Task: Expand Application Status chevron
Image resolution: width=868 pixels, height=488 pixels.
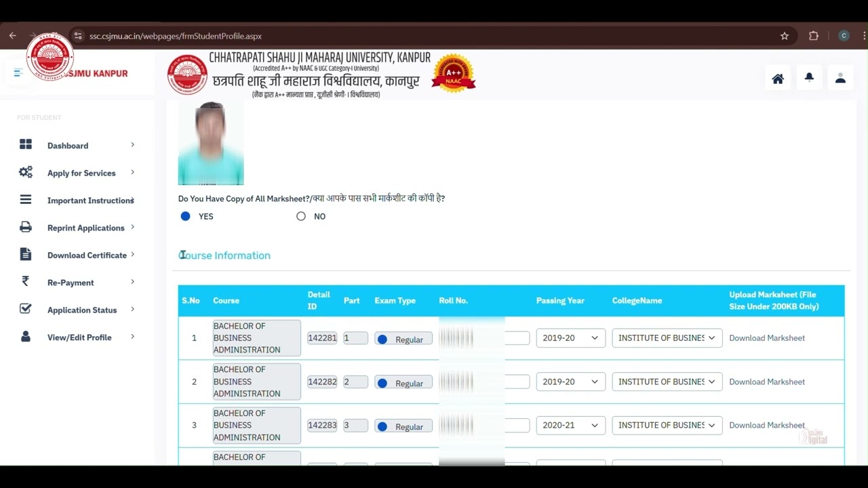Action: coord(132,309)
